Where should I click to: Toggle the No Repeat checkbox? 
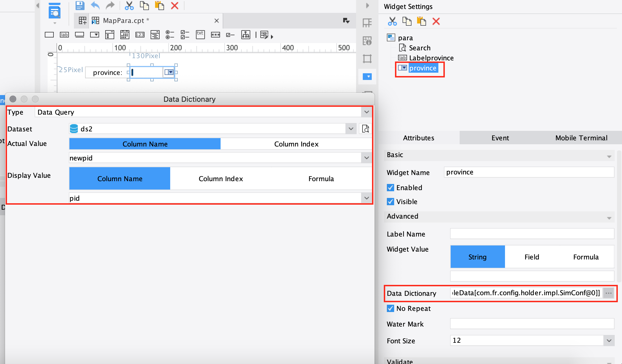(x=390, y=308)
